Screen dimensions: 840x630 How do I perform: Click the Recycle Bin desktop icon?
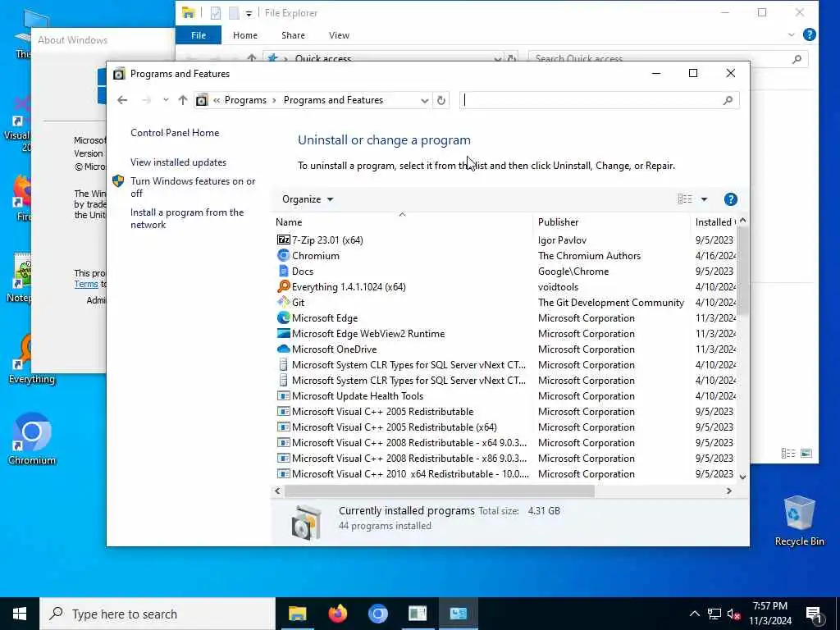[x=799, y=520]
